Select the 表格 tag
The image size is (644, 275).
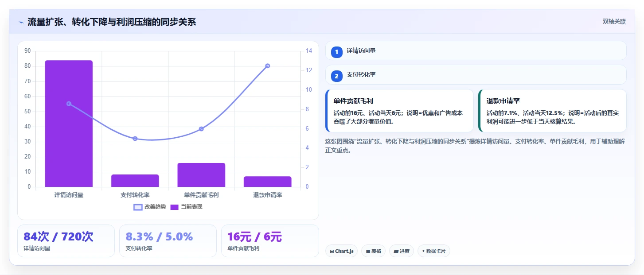tap(373, 251)
